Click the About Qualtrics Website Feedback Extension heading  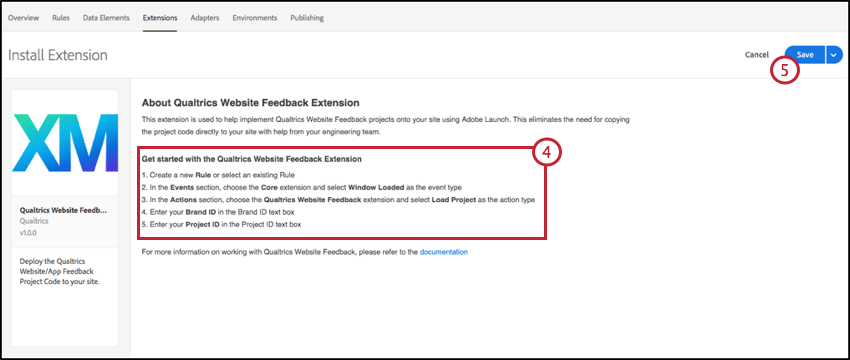250,102
